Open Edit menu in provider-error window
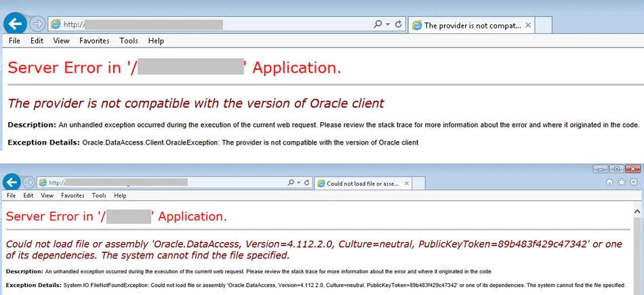This screenshot has width=644, height=295. point(37,41)
